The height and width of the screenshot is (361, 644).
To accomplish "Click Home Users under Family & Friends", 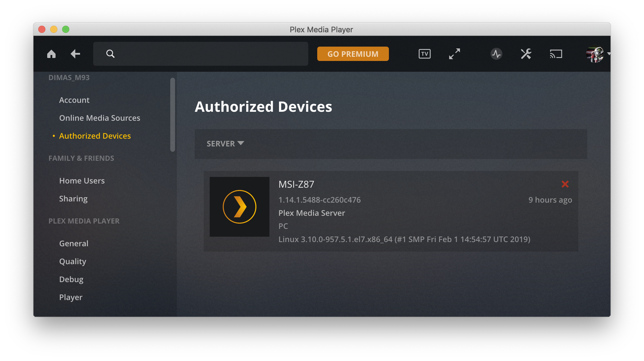I will point(82,180).
